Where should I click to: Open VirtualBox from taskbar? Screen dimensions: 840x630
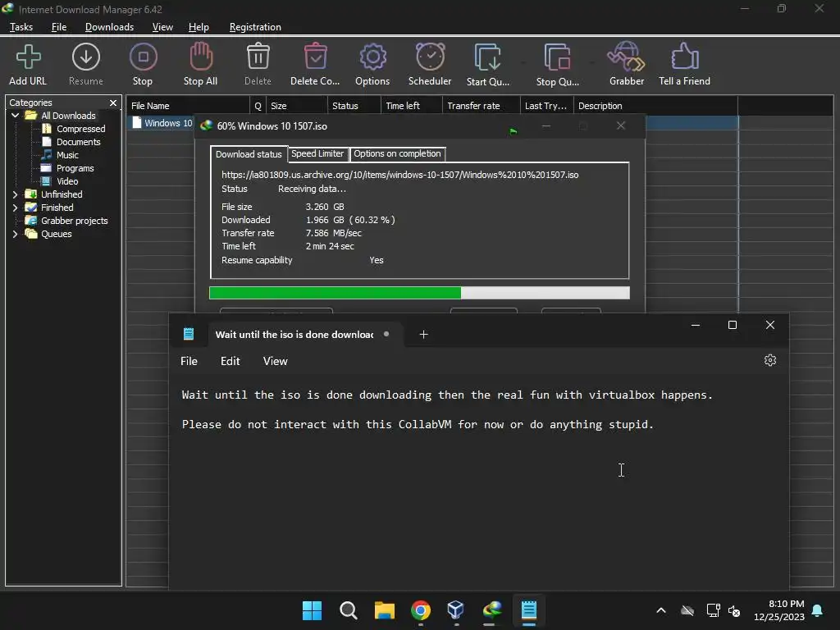coord(456,610)
